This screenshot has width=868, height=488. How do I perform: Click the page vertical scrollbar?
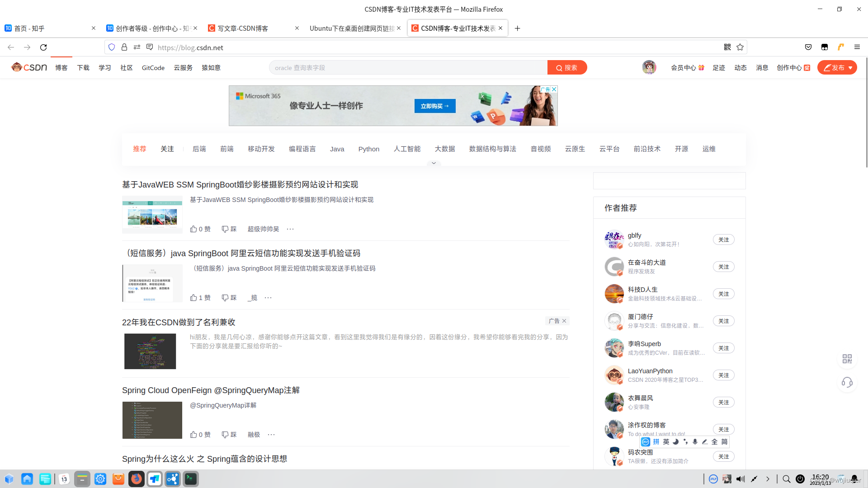[866, 113]
